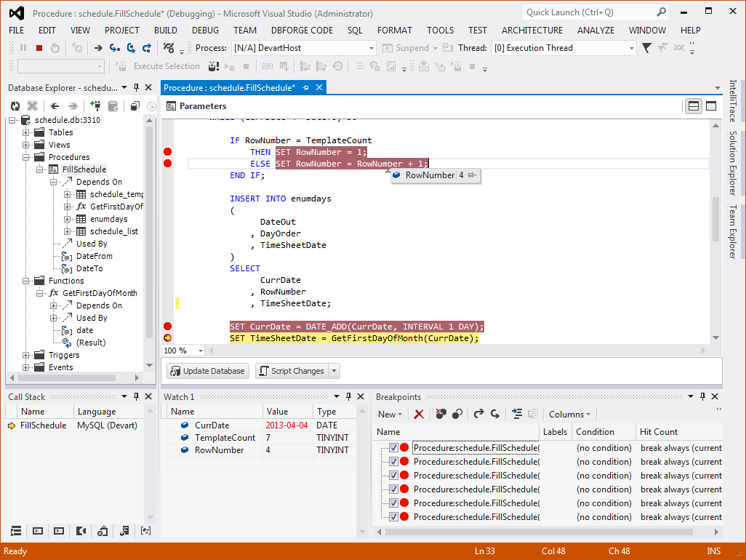Open Script Changes dropdown arrow
This screenshot has width=746, height=560.
click(x=334, y=371)
